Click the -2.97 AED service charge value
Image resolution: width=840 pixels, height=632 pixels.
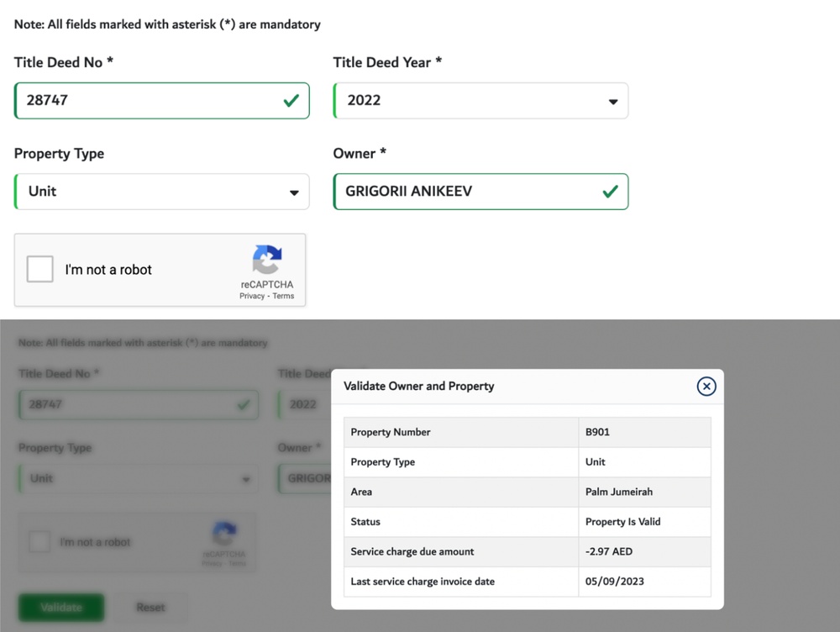tap(611, 552)
